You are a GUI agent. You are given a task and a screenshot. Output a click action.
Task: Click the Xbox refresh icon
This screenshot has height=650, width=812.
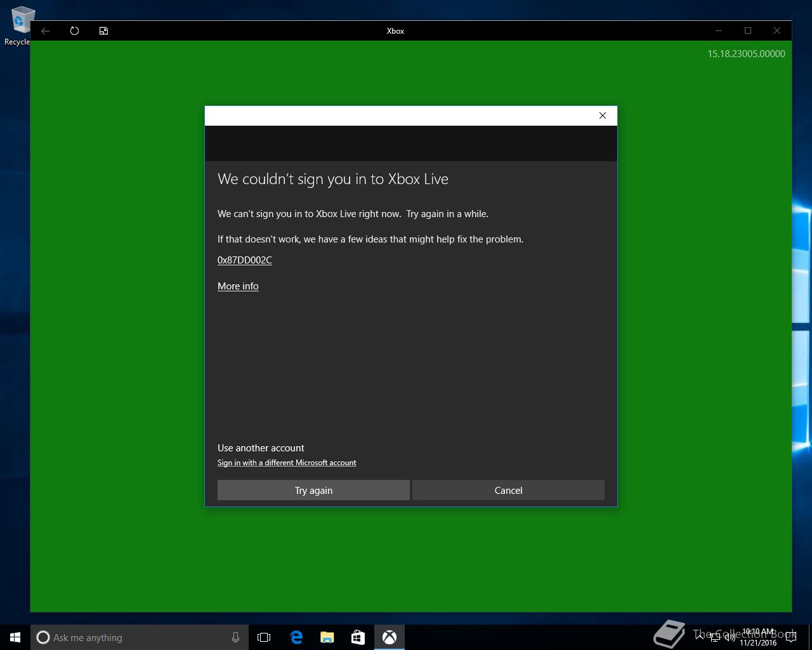pyautogui.click(x=74, y=30)
